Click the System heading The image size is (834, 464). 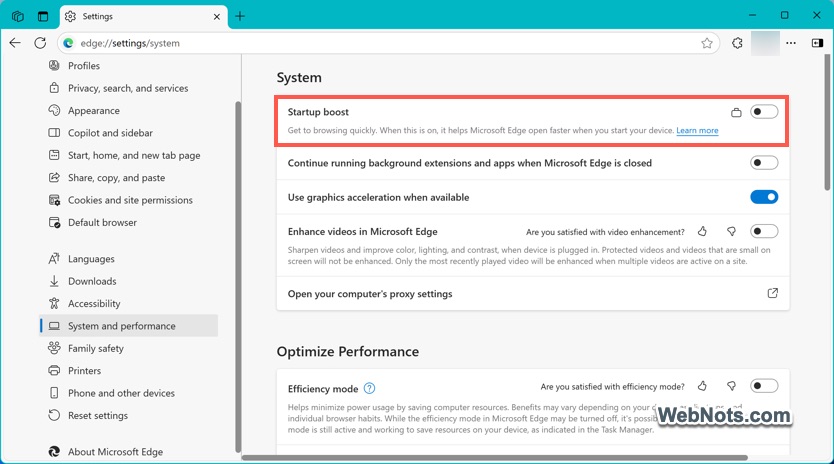pos(299,78)
